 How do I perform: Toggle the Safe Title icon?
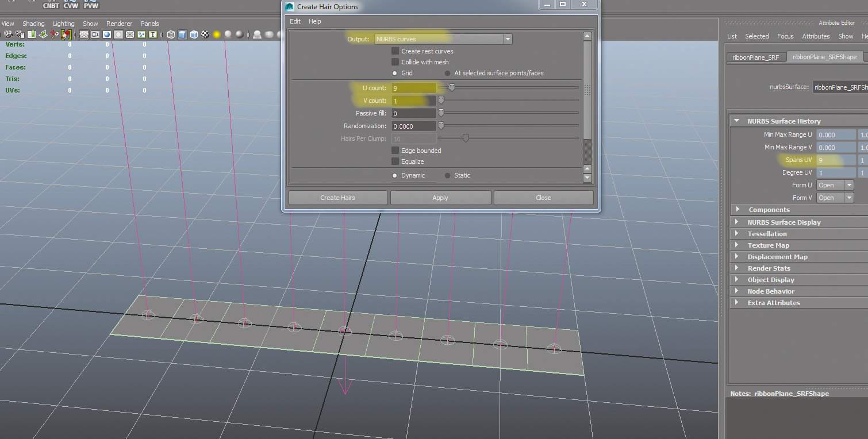(153, 34)
